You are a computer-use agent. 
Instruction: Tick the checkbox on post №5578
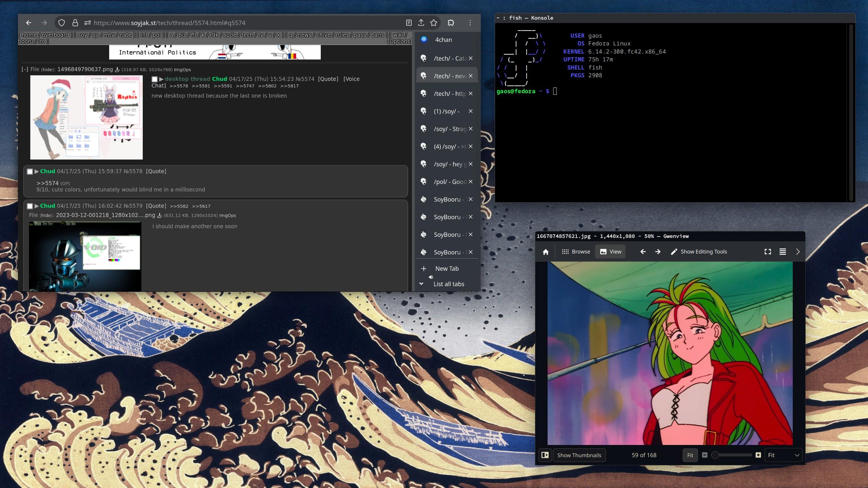(x=30, y=171)
